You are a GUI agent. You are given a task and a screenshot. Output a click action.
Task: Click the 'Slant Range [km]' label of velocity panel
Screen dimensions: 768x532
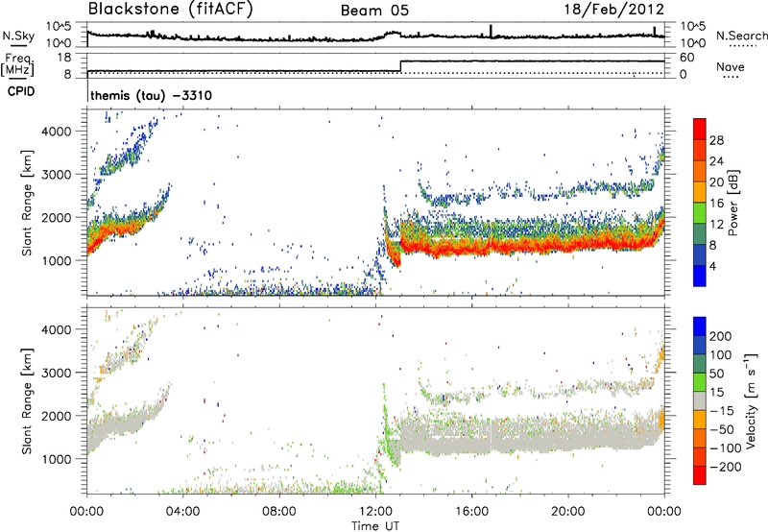pyautogui.click(x=27, y=400)
